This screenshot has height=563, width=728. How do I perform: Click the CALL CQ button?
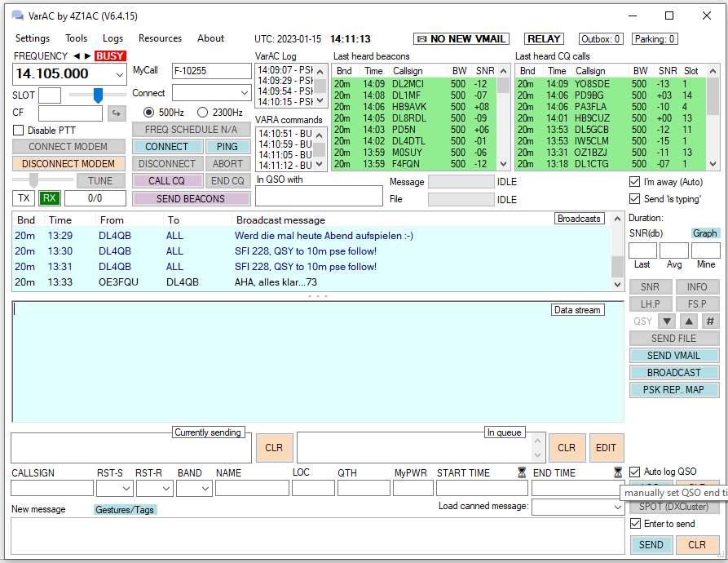(x=166, y=181)
